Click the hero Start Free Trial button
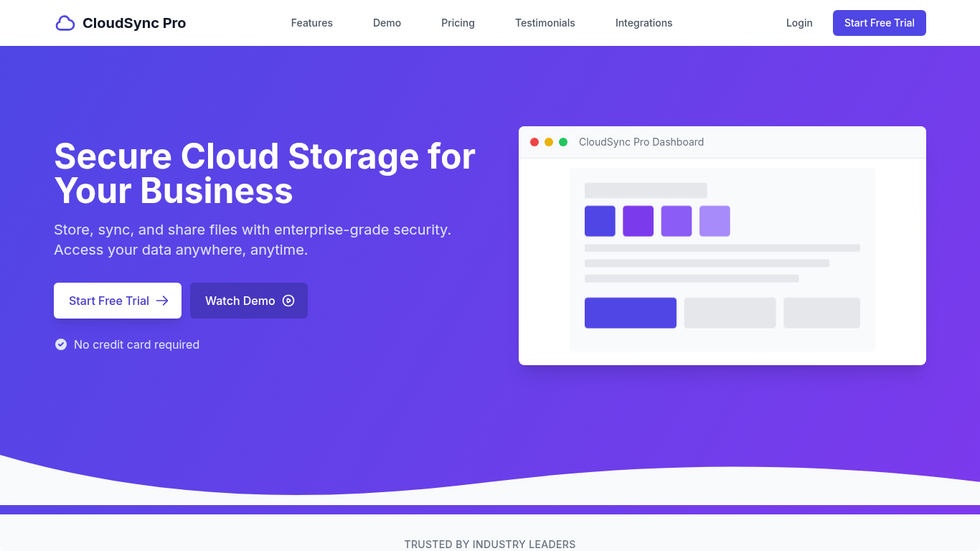Screen dimensions: 980x551 [118, 301]
